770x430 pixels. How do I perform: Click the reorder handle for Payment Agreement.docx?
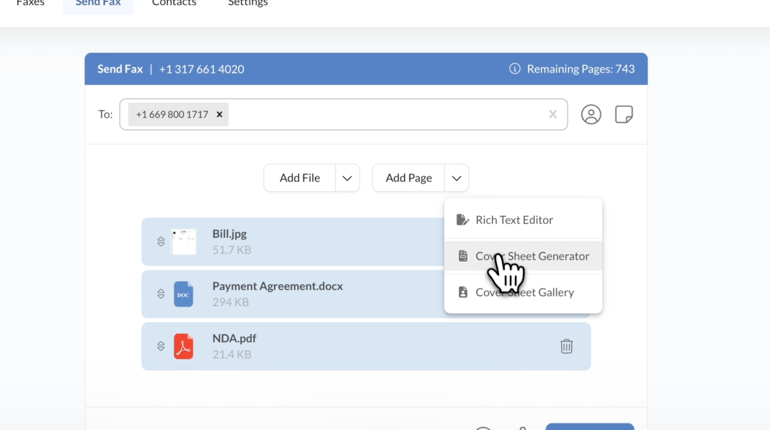pyautogui.click(x=161, y=294)
